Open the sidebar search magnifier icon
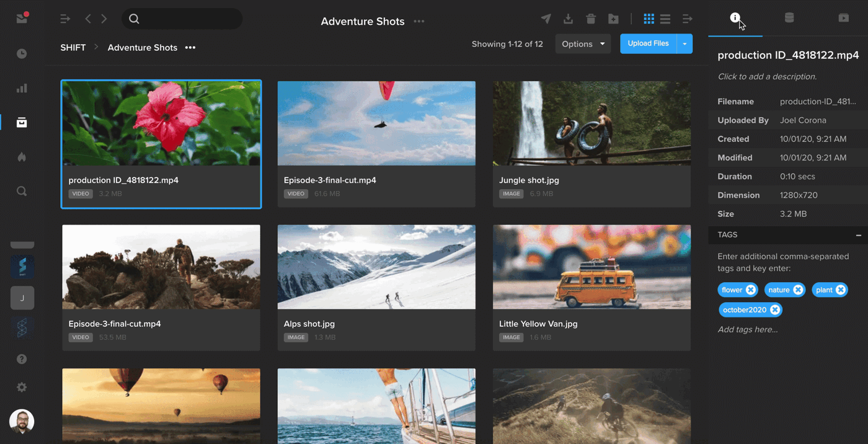868x444 pixels. pyautogui.click(x=22, y=191)
